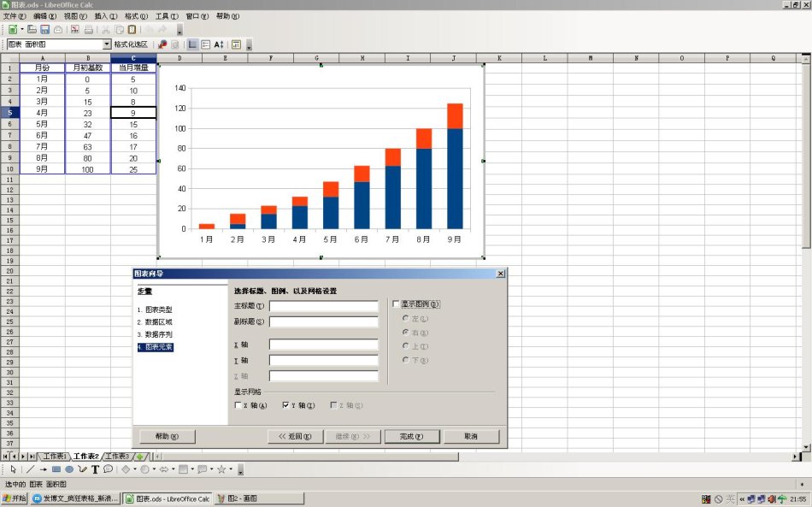Viewport: 812px width, 507px height.
Task: Select the symbol shapes tool
Action: [x=144, y=469]
